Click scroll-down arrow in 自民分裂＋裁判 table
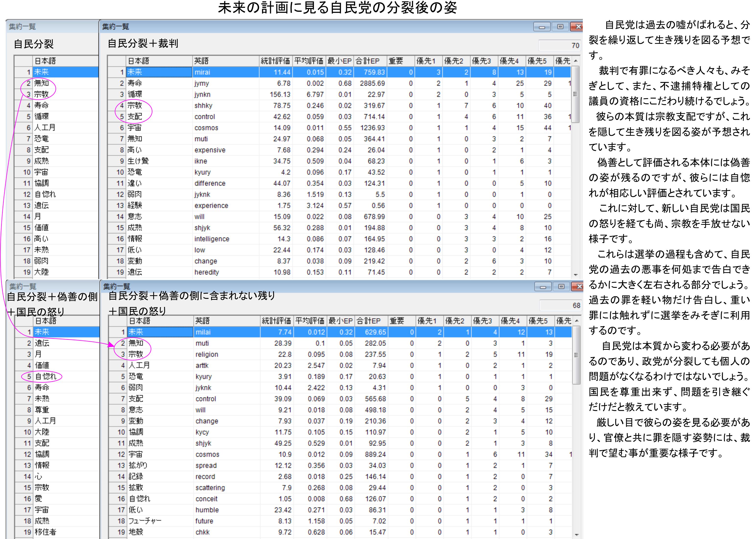This screenshot has height=539, width=756. point(575,275)
